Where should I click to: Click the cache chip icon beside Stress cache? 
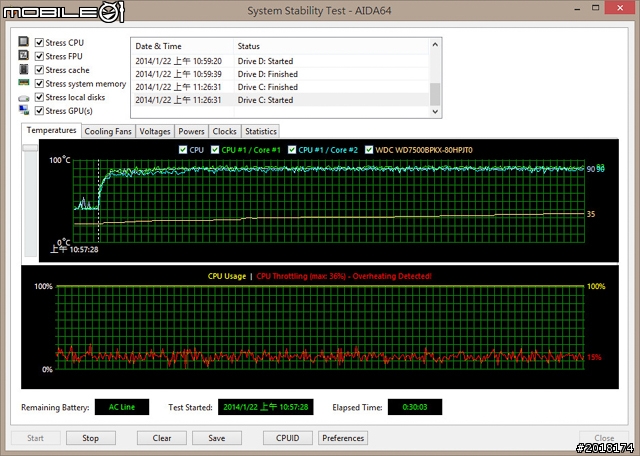pos(24,69)
